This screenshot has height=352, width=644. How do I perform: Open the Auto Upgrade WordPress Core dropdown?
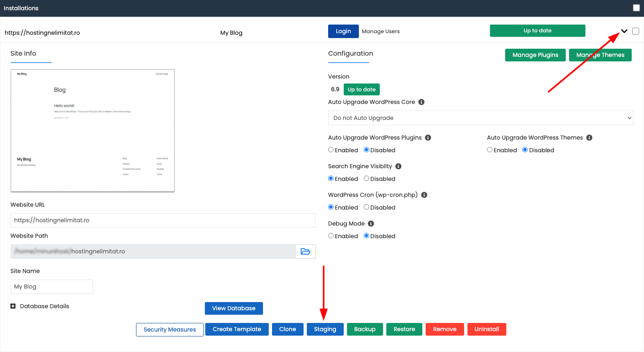tap(480, 118)
